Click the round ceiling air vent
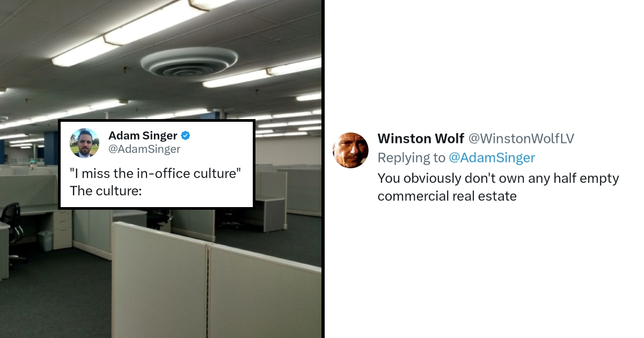The height and width of the screenshot is (338, 644). 189,62
